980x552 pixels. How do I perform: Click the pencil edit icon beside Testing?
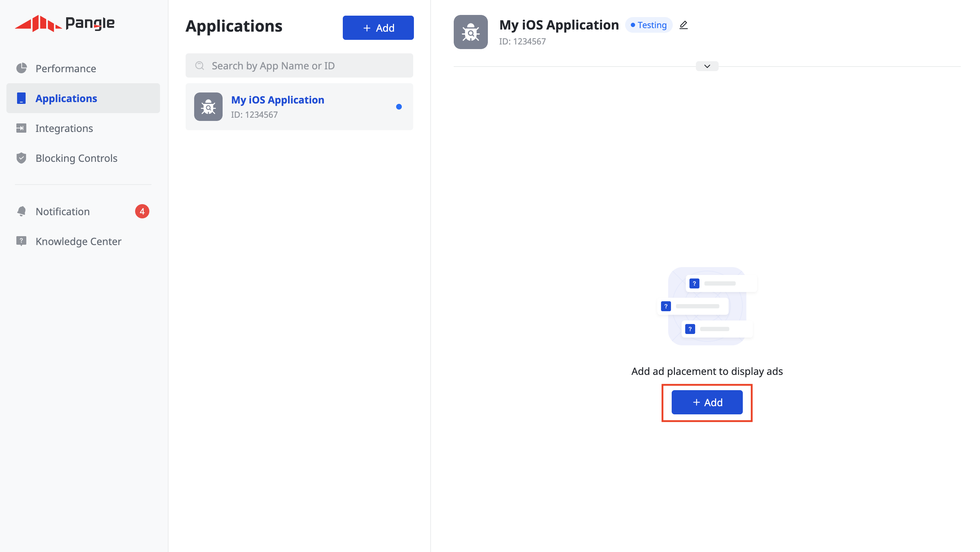pyautogui.click(x=683, y=25)
